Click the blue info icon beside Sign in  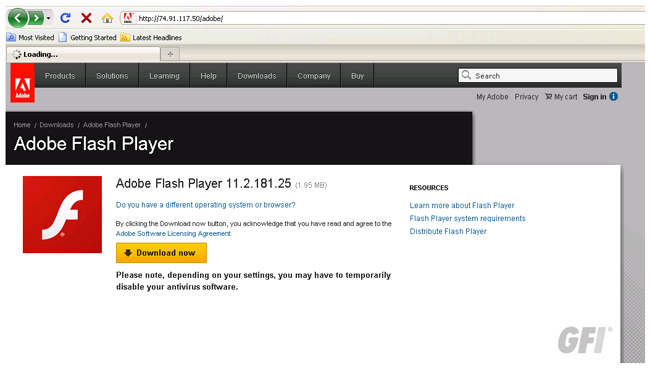[614, 97]
